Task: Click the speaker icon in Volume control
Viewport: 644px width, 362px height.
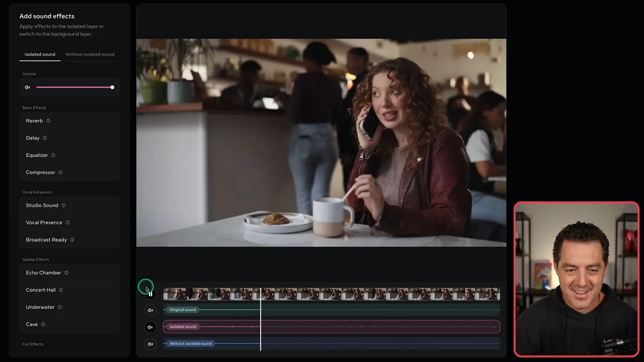Action: click(27, 87)
